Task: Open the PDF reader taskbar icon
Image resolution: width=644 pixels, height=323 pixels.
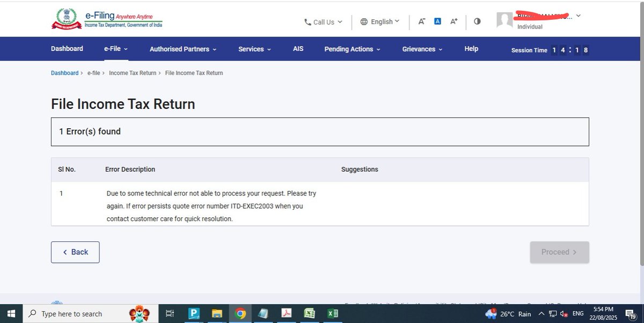Action: click(x=287, y=314)
